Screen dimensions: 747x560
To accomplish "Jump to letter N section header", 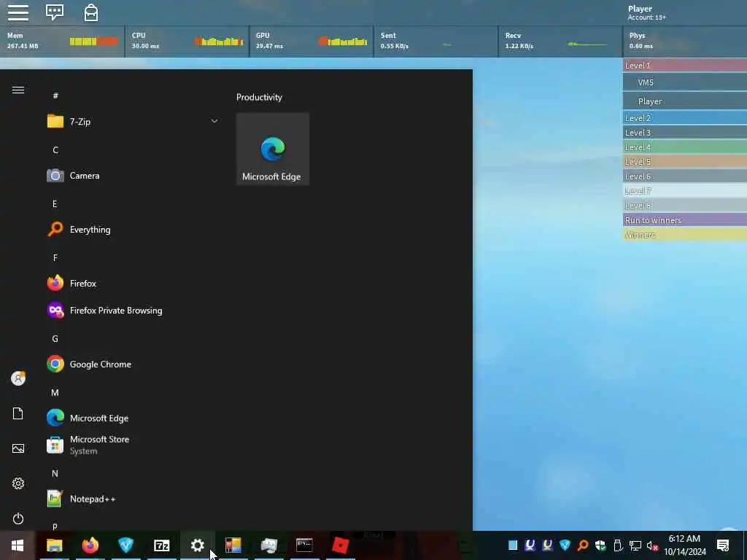I will [x=55, y=473].
